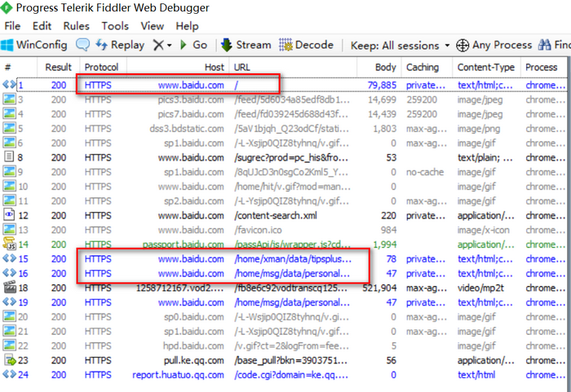The image size is (571, 392).
Task: Click the HTML icon of session 15
Action: 10,258
